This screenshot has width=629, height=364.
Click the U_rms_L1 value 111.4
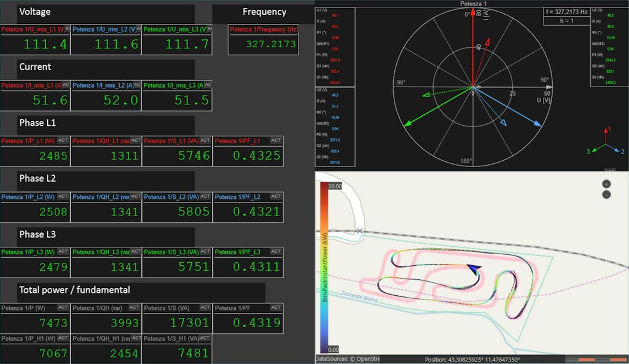click(x=45, y=44)
